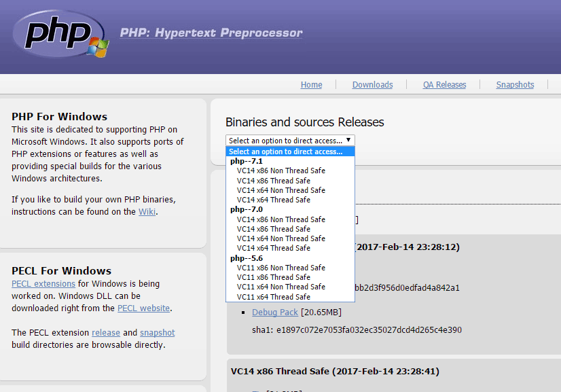Click the '(2017-Feb-14 23:28:12)' build date text

[407, 247]
